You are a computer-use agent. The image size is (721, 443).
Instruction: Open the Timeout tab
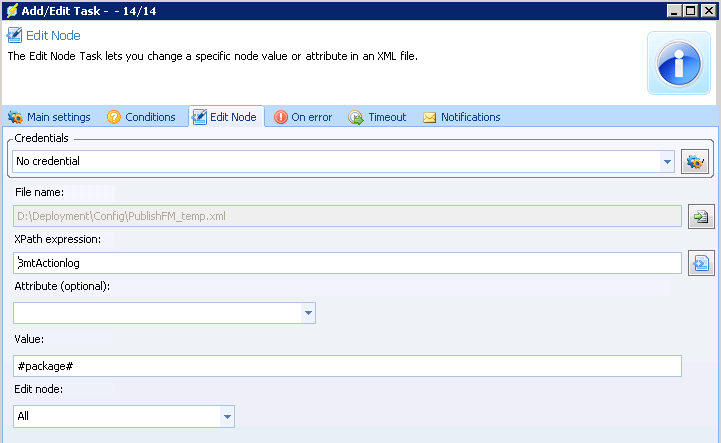378,117
